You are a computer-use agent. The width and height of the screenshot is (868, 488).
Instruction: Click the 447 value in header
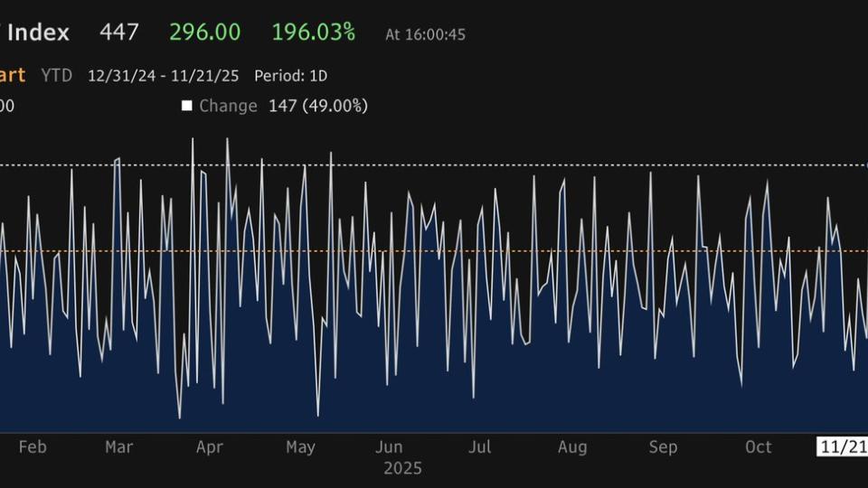119,33
